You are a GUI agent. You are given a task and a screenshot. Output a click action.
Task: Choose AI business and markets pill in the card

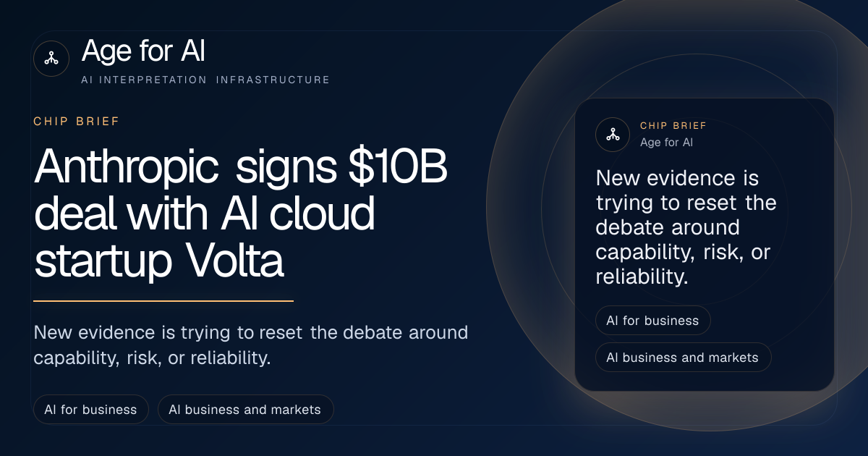[x=683, y=358]
